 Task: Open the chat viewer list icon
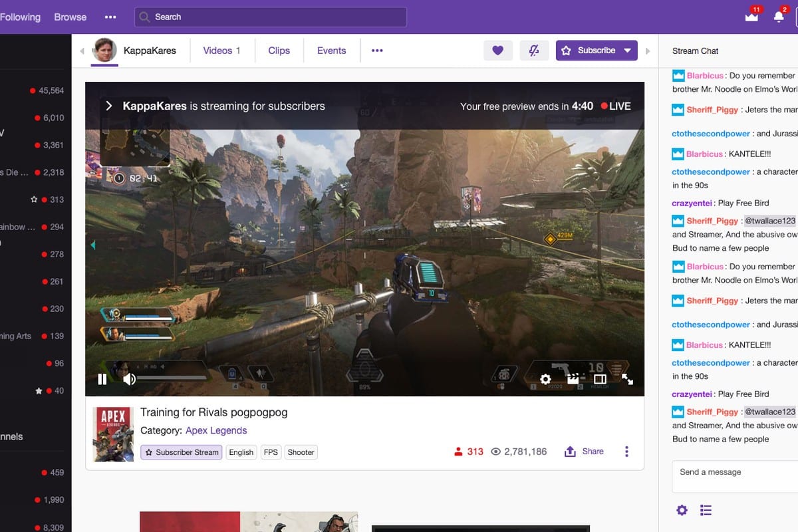pos(706,510)
